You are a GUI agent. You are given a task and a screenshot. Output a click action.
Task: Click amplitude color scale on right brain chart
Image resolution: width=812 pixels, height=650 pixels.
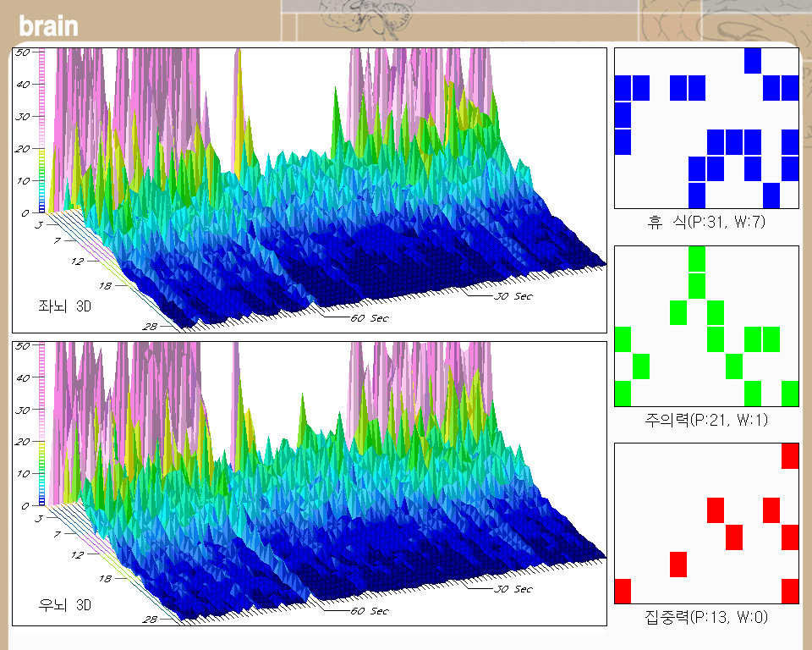coord(42,425)
